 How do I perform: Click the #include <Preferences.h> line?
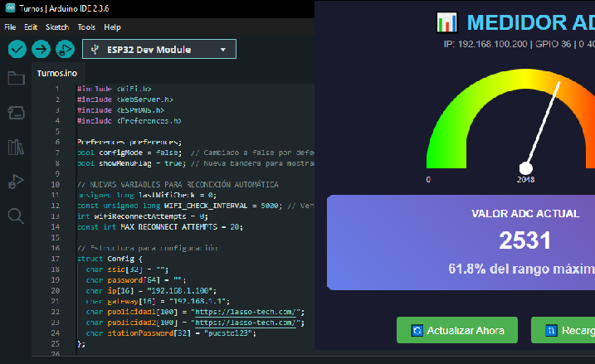point(129,121)
